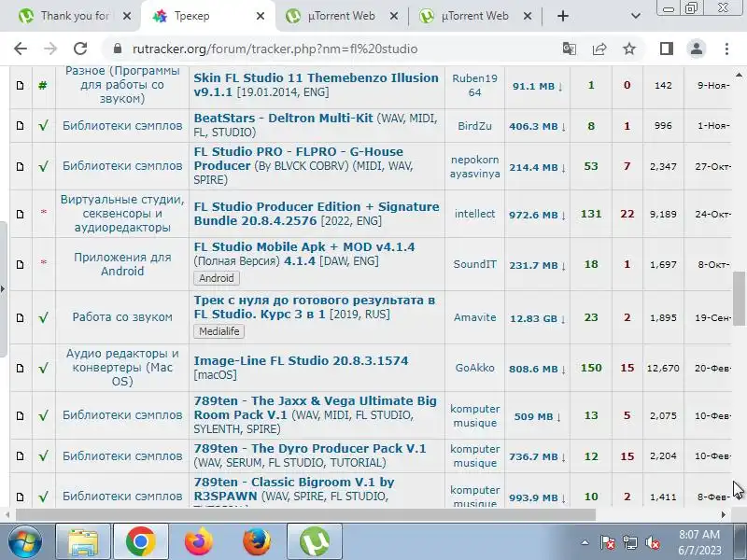
Task: Open author intellect's profile
Action: 474,214
